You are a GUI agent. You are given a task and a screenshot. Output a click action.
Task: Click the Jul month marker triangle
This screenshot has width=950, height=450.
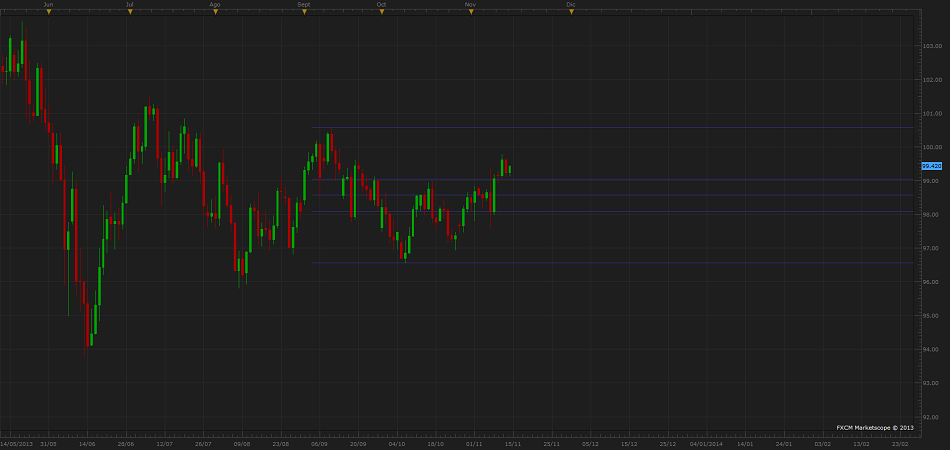(130, 11)
